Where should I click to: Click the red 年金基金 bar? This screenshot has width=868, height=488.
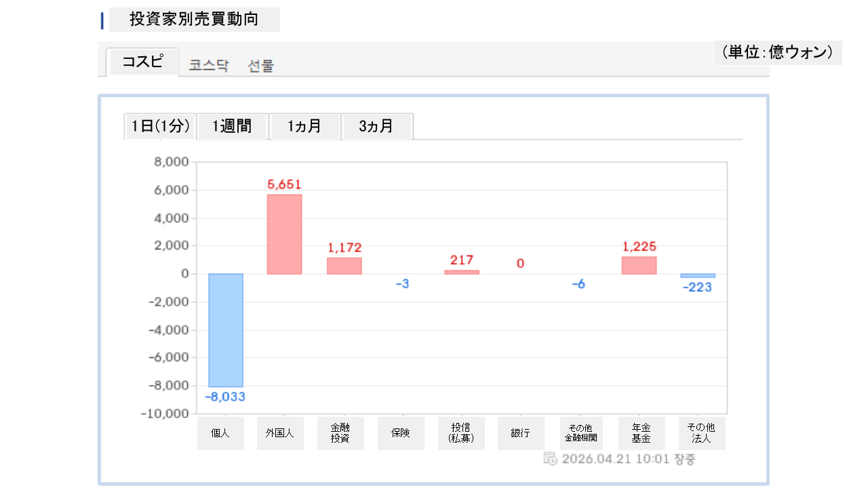[639, 265]
